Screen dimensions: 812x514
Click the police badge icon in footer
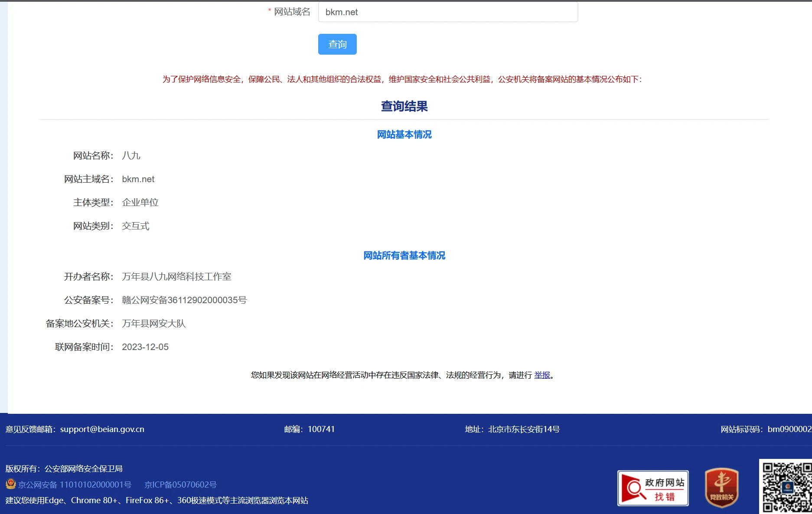(x=10, y=484)
